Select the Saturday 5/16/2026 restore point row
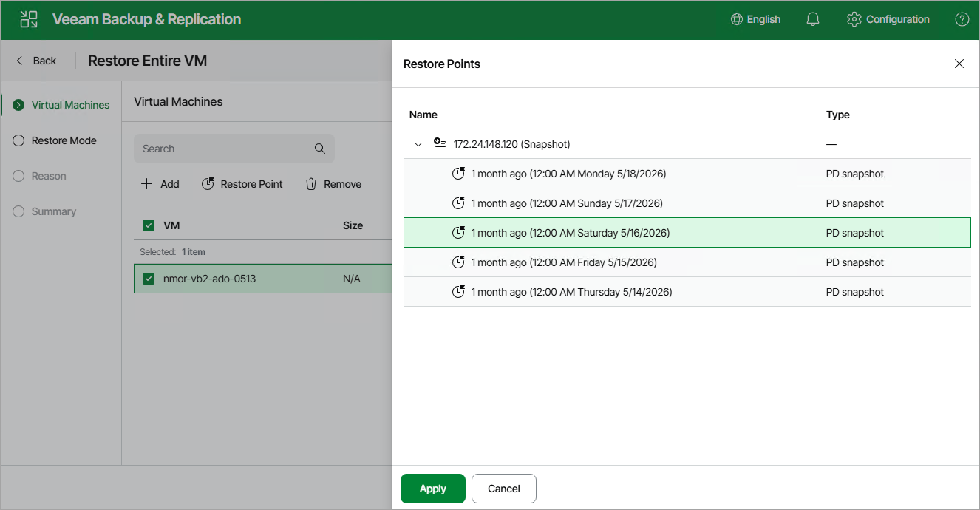Image resolution: width=980 pixels, height=510 pixels. (x=687, y=233)
